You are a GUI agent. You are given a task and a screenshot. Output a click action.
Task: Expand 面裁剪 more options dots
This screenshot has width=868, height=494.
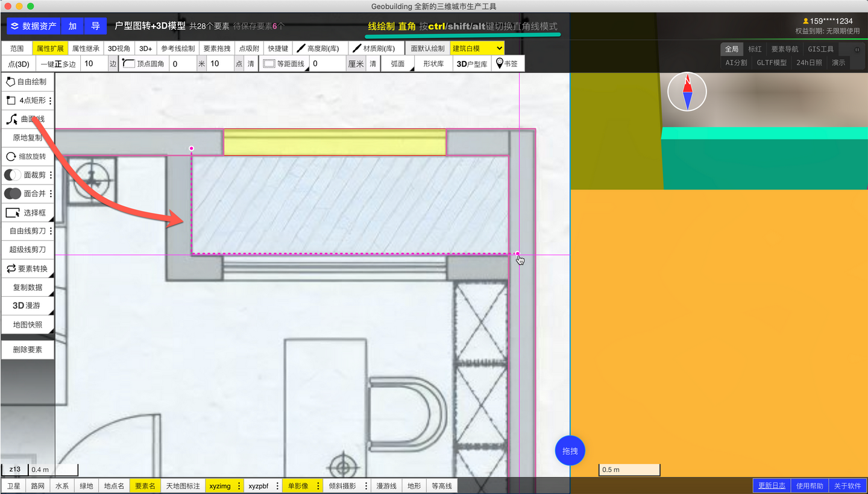pos(51,175)
